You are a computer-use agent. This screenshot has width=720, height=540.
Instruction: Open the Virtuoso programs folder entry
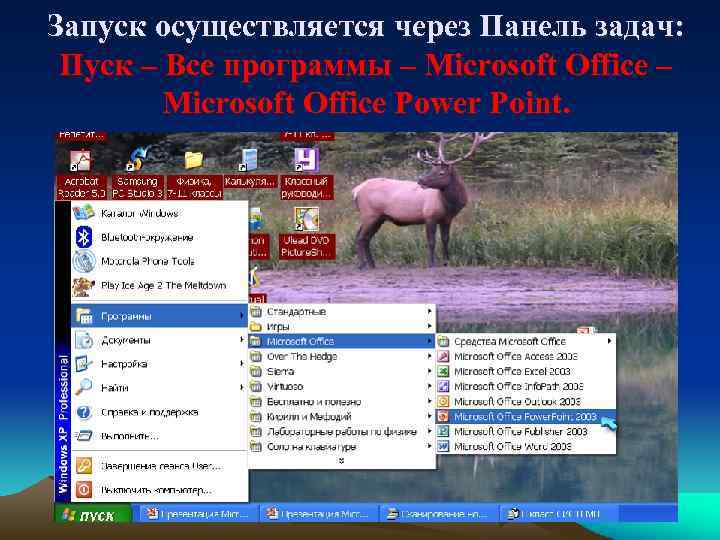(x=342, y=387)
